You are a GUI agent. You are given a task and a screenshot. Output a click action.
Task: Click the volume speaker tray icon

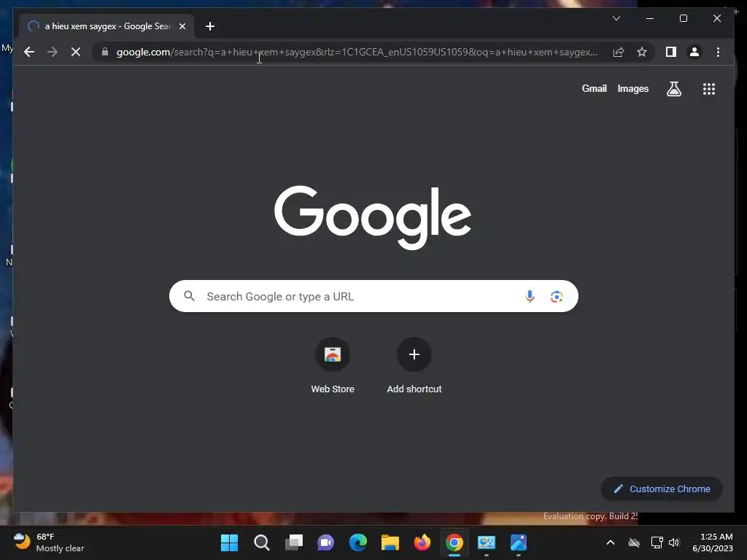click(674, 542)
